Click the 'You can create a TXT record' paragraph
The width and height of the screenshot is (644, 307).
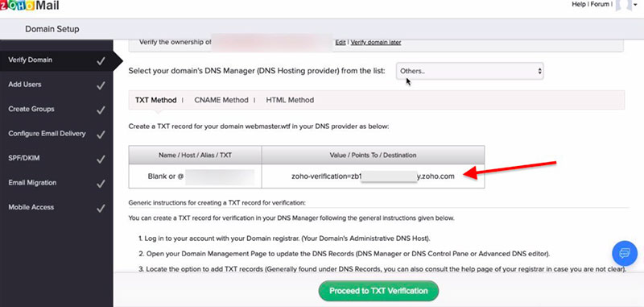pos(291,218)
